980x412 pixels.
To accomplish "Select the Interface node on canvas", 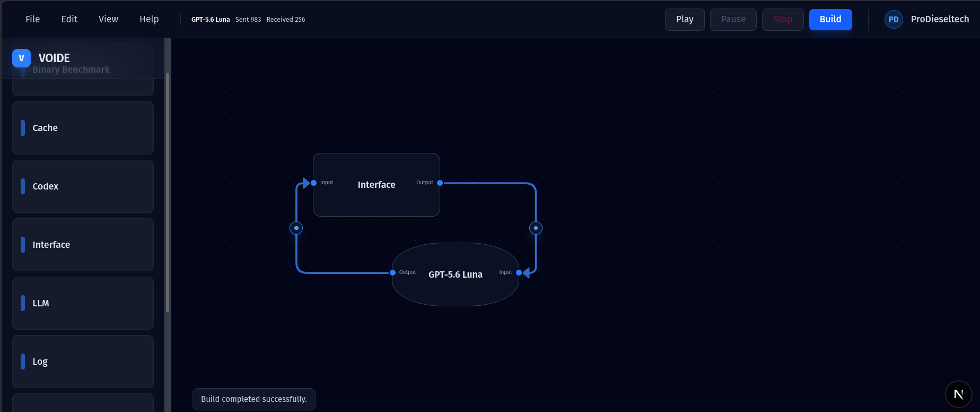I will pos(377,185).
